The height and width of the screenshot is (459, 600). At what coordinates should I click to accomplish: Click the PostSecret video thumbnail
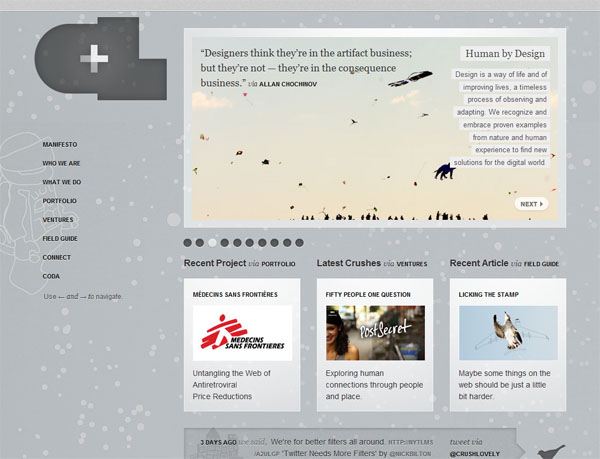(x=375, y=333)
